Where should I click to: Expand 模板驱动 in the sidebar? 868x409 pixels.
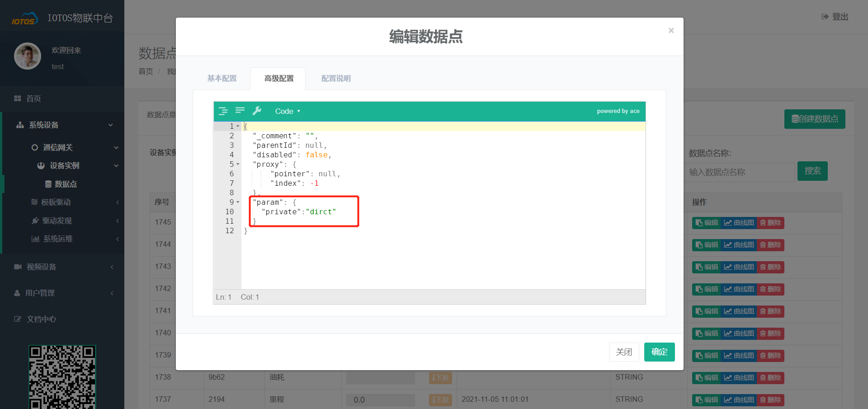click(x=62, y=202)
